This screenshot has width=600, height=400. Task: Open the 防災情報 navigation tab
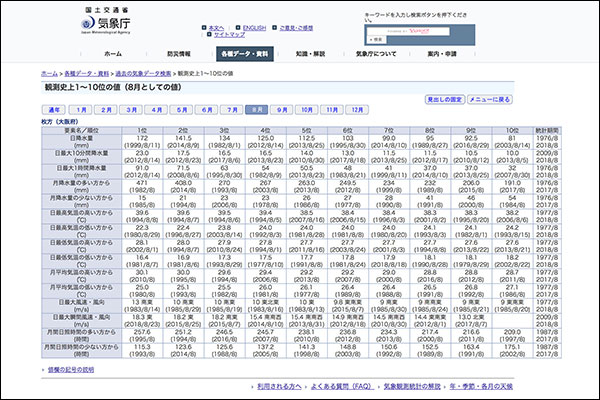coord(179,52)
